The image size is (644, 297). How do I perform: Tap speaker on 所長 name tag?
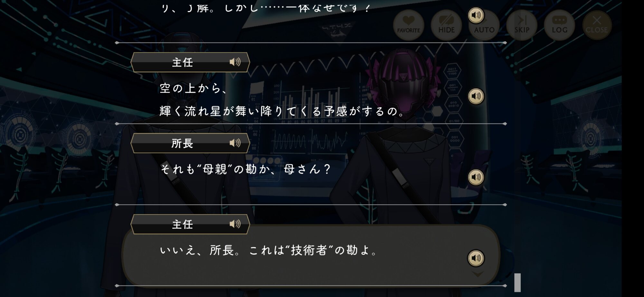pyautogui.click(x=235, y=143)
